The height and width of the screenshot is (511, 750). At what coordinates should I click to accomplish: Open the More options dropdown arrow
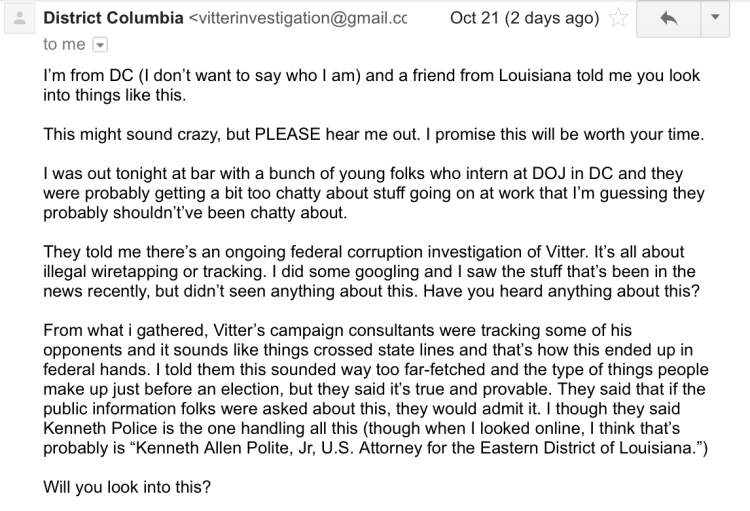pyautogui.click(x=712, y=18)
